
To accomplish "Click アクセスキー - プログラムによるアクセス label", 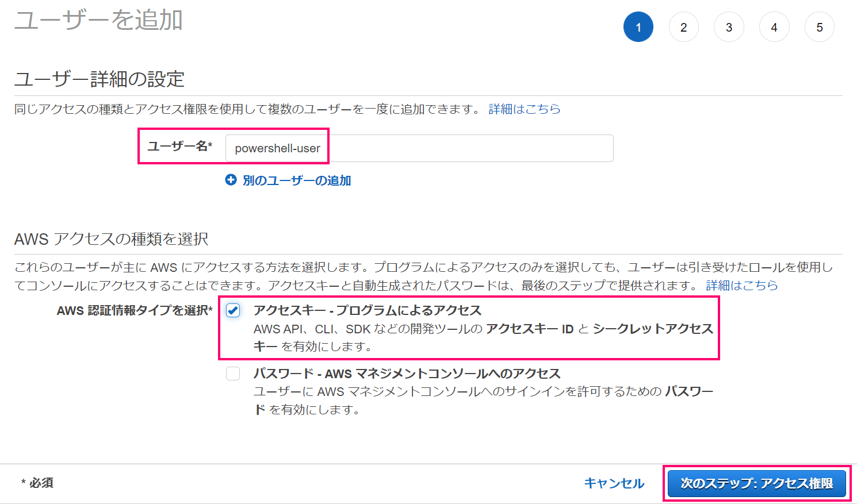I will pyautogui.click(x=368, y=310).
